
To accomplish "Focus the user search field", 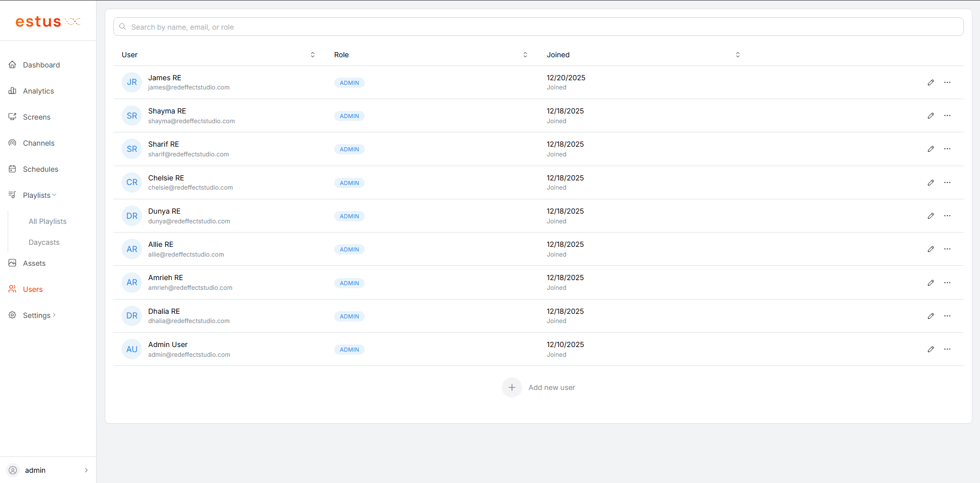I will pos(539,27).
